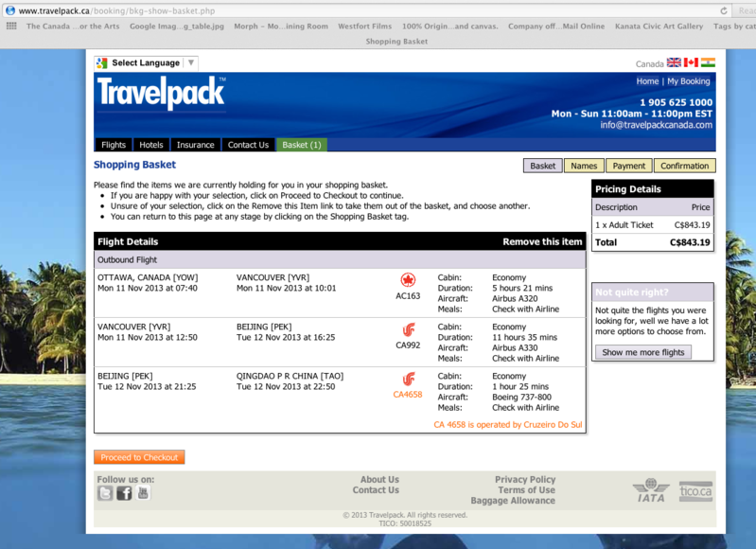Viewport: 756px width, 549px height.
Task: Click the YouTube icon in footer
Action: click(143, 493)
